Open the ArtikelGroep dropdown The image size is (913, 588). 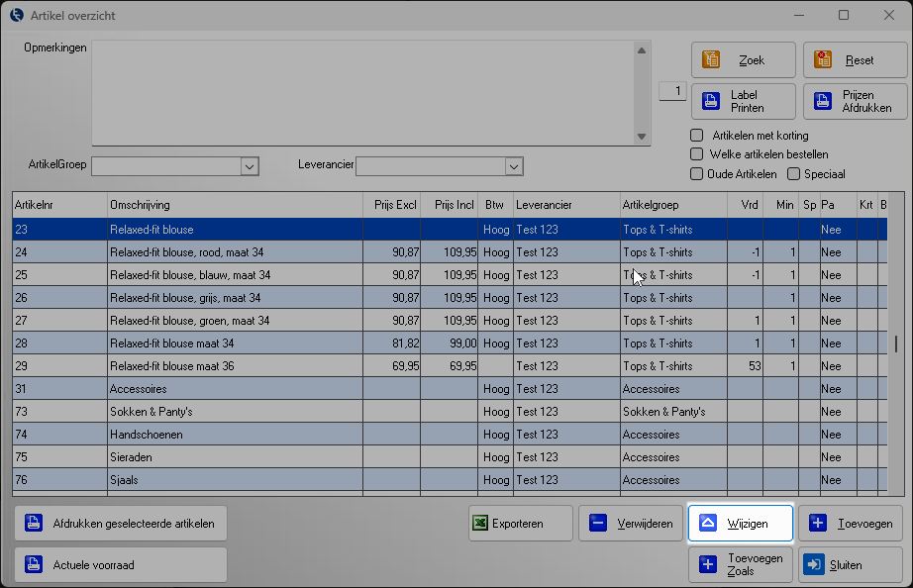pos(250,166)
